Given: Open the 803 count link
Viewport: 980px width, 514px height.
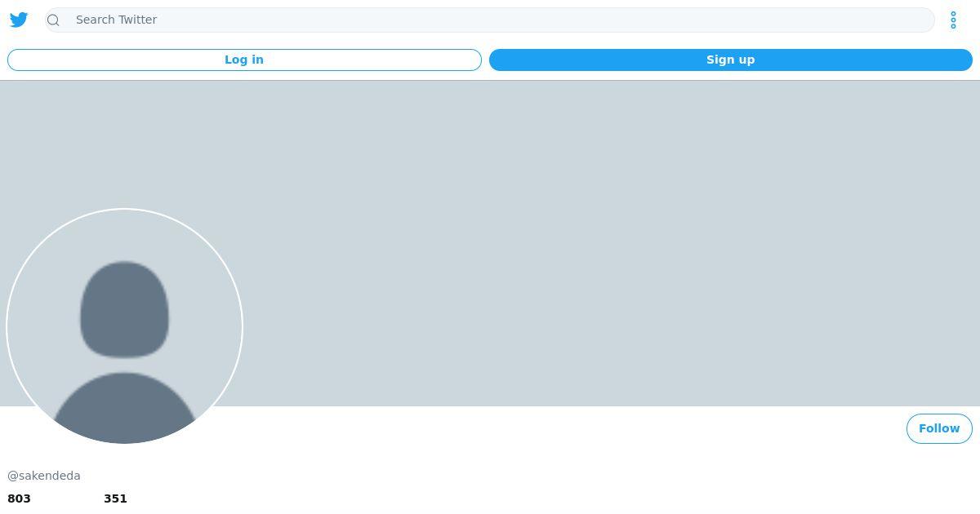Looking at the screenshot, I should pyautogui.click(x=19, y=498).
